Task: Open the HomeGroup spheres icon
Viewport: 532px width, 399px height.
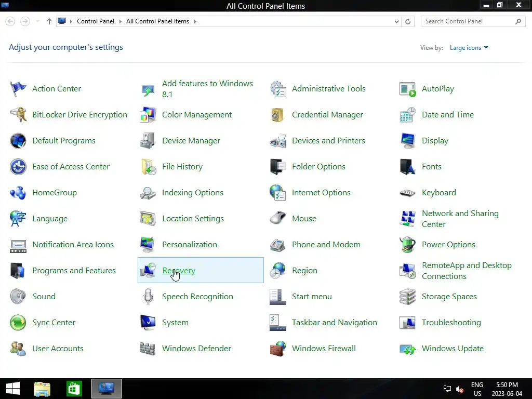Action: click(x=18, y=193)
